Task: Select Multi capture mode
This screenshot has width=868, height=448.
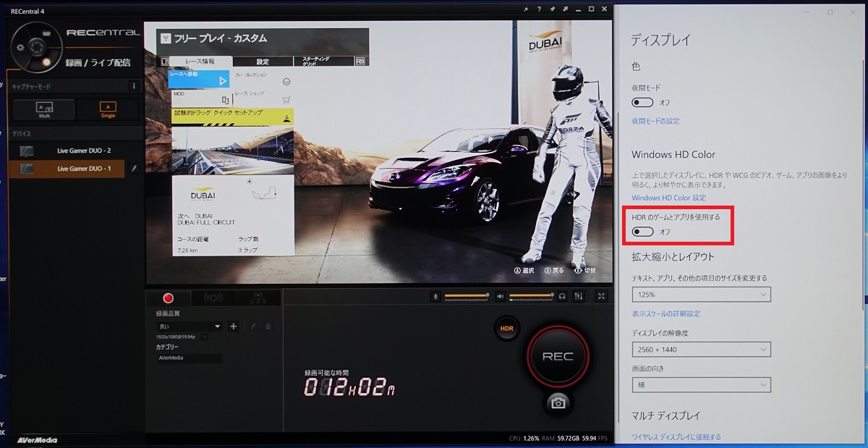Action: 45,109
